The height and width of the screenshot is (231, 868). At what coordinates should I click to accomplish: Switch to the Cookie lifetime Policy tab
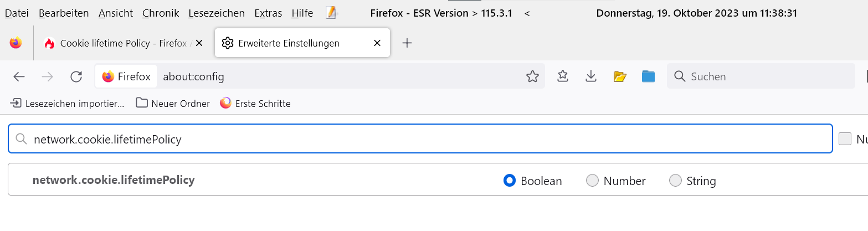122,43
